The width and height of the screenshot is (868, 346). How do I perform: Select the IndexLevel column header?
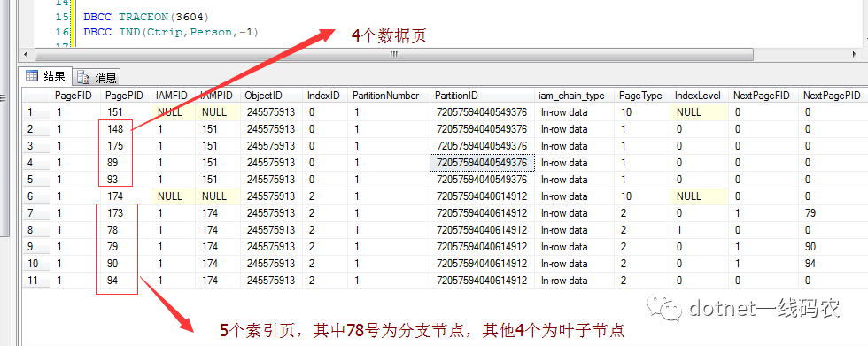(x=699, y=96)
